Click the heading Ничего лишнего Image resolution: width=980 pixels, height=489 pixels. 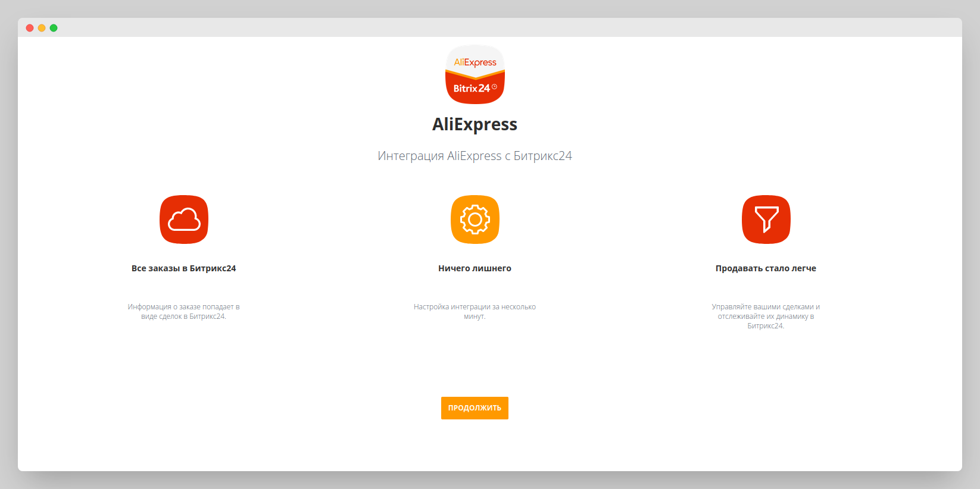(x=475, y=268)
